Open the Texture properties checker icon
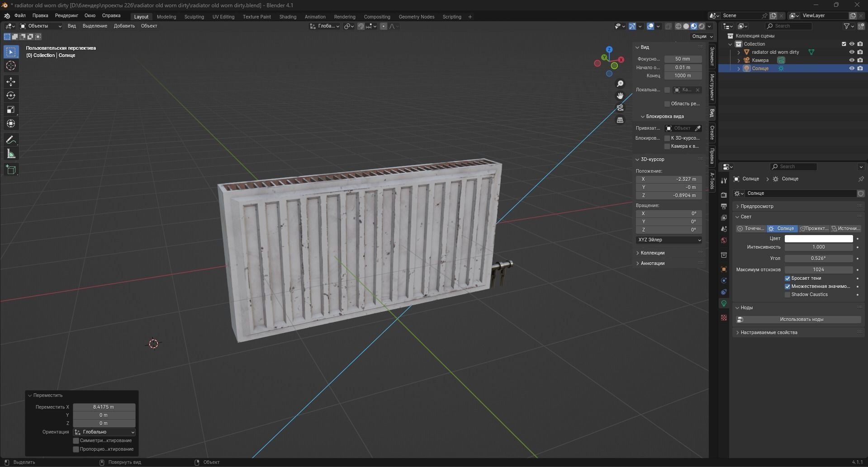868x467 pixels. point(724,318)
